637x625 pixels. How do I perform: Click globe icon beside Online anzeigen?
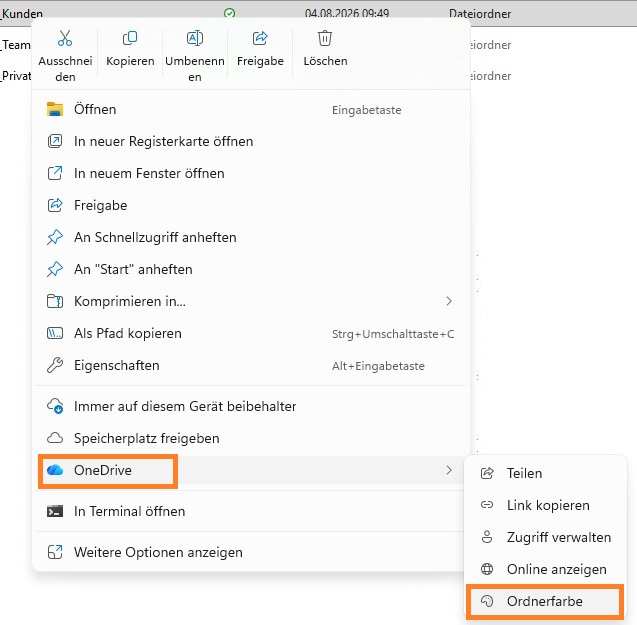point(487,569)
